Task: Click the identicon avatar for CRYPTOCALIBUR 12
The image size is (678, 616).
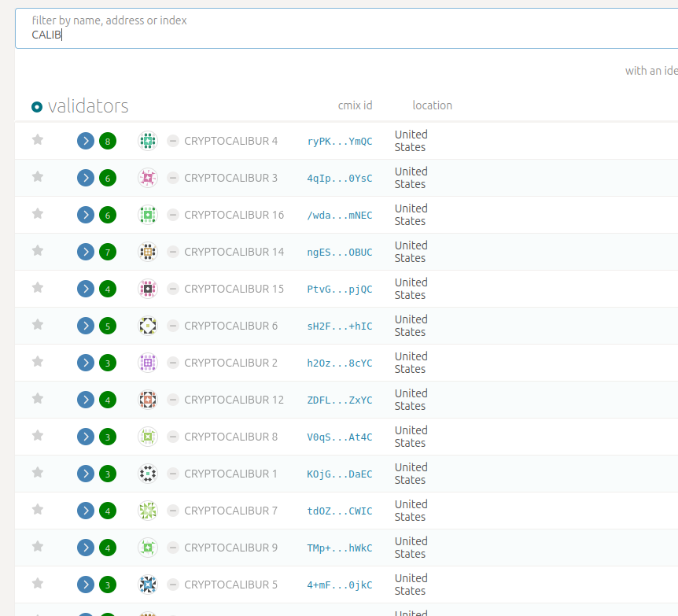Action: tap(147, 400)
